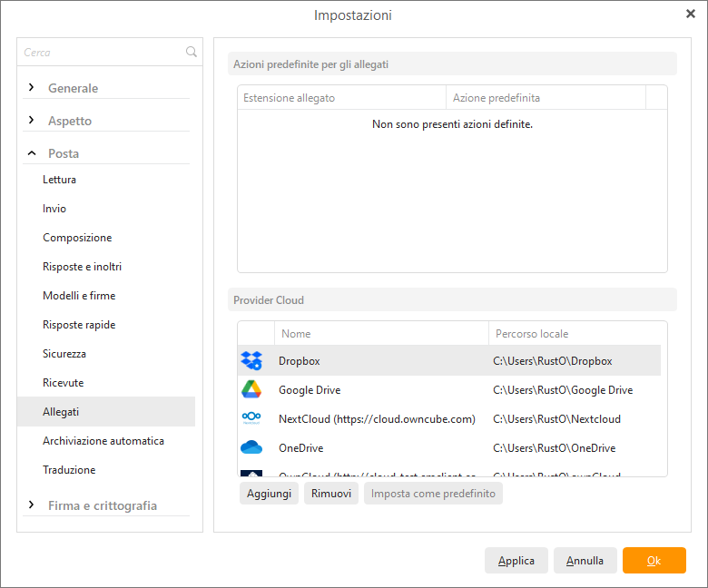Expand Firma e crittografia chevron
708x588 pixels.
(x=31, y=505)
